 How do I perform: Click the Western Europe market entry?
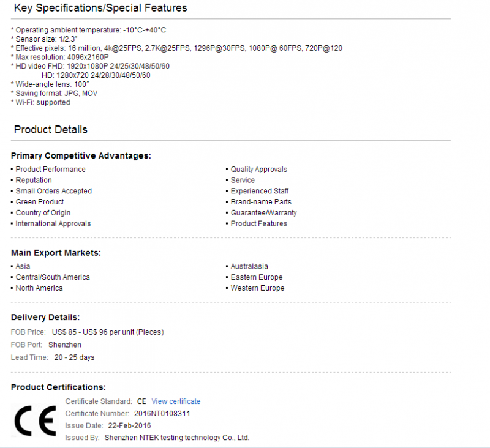point(257,288)
